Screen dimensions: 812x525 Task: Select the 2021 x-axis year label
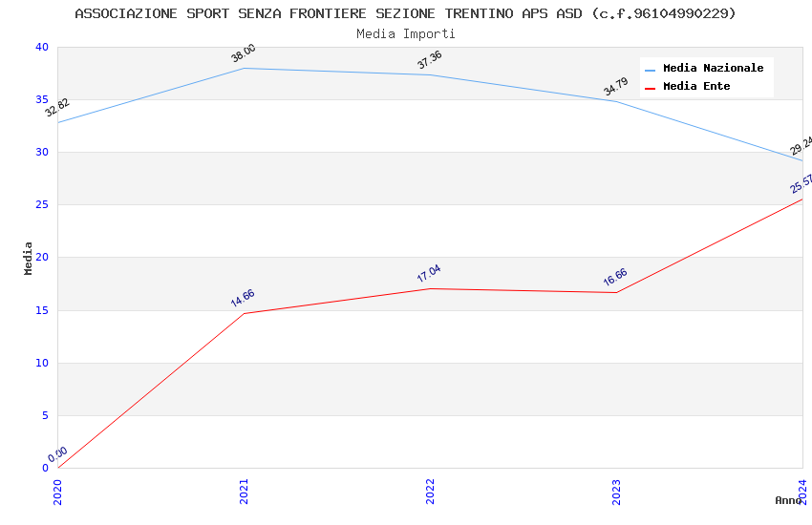tap(244, 492)
